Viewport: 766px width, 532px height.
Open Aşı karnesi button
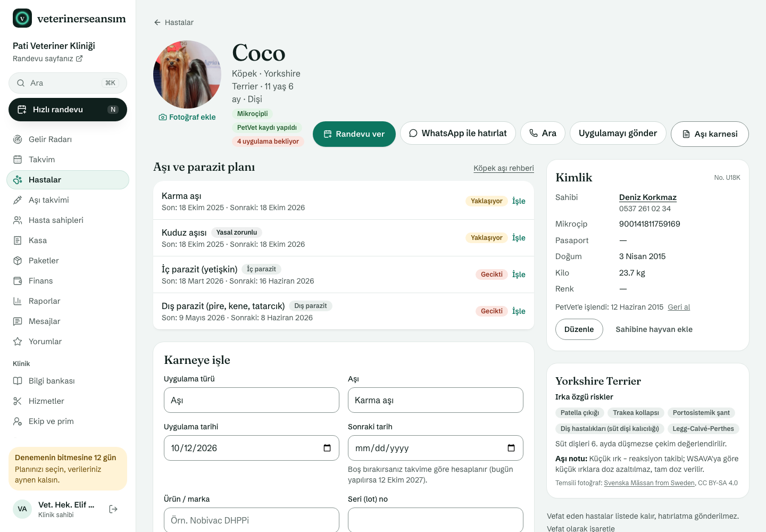tap(710, 134)
